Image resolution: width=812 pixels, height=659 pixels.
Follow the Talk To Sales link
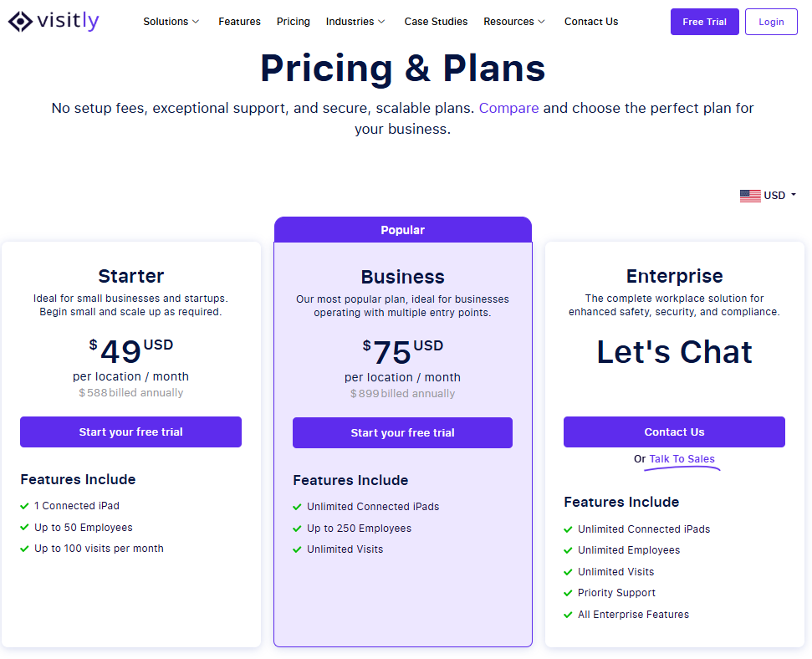[682, 459]
